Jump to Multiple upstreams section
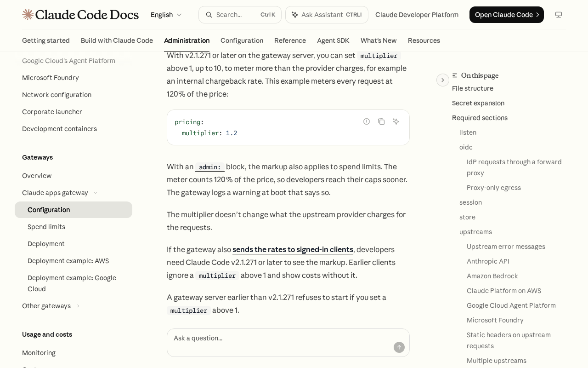 click(x=497, y=361)
